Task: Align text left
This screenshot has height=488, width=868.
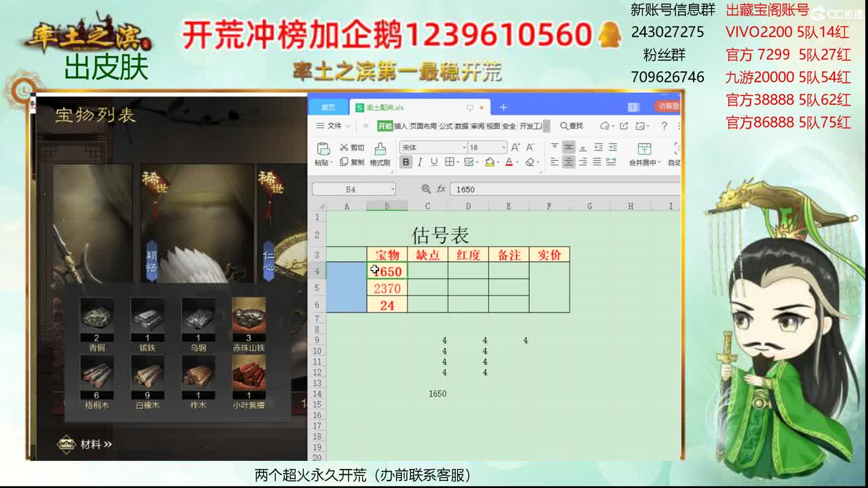Action: click(x=555, y=162)
